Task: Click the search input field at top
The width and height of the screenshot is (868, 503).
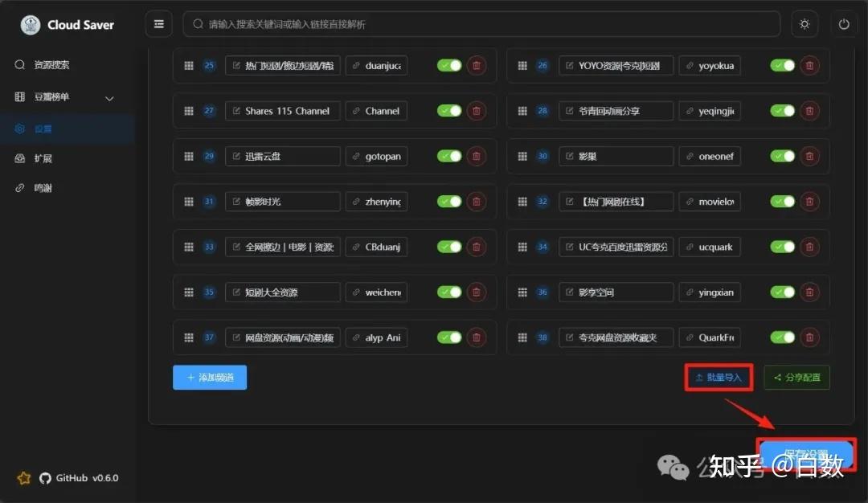Action: pyautogui.click(x=482, y=24)
